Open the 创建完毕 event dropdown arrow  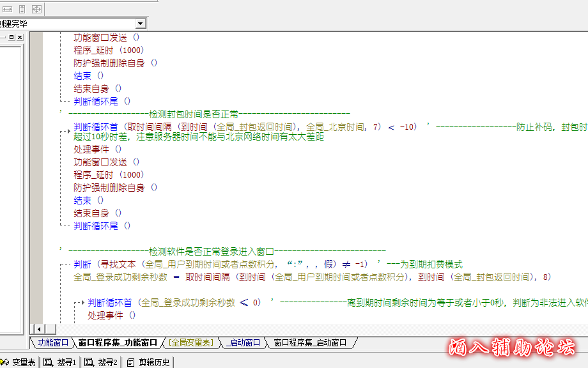click(x=141, y=24)
